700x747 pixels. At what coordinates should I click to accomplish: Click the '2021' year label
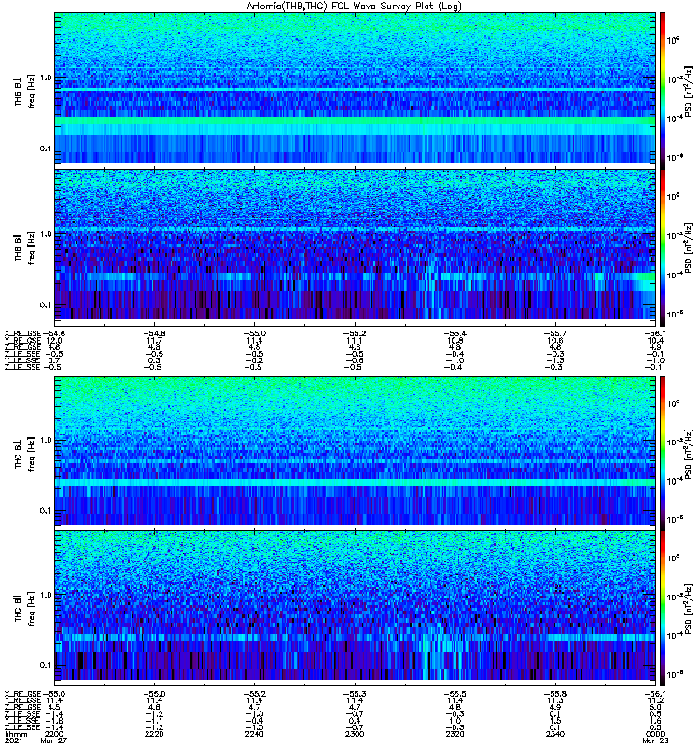(12, 740)
